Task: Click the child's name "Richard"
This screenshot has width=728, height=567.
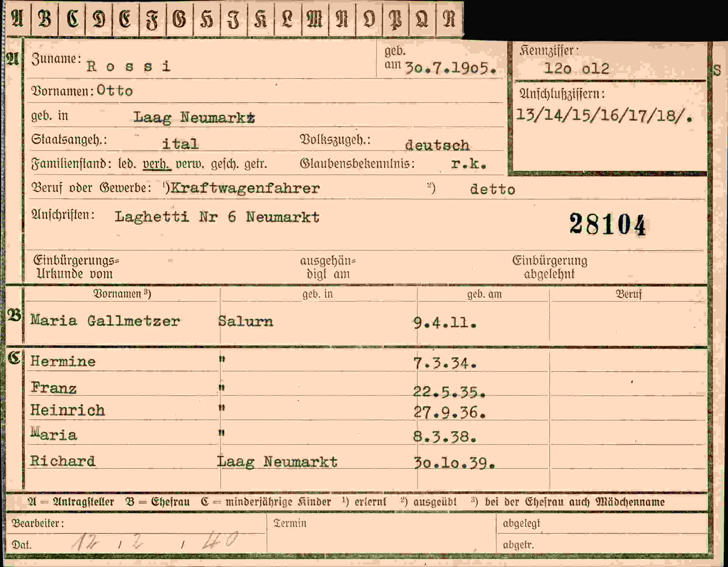Action: 63,461
